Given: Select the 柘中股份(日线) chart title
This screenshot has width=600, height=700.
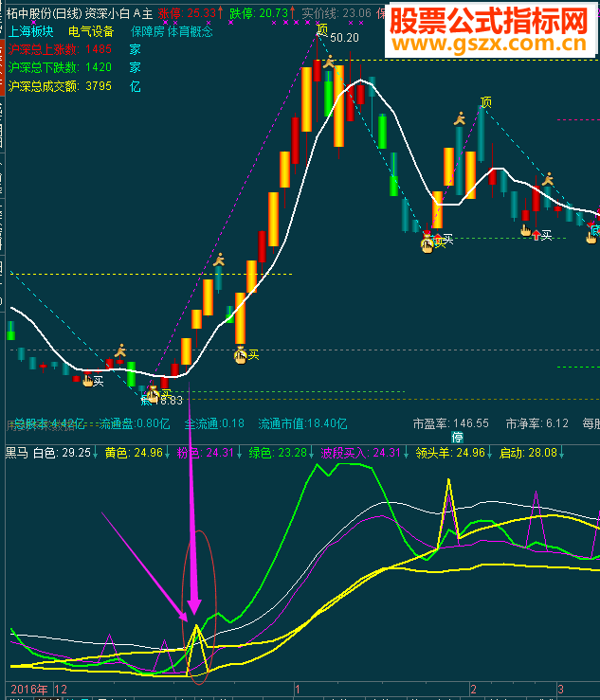Looking at the screenshot, I should click(45, 14).
